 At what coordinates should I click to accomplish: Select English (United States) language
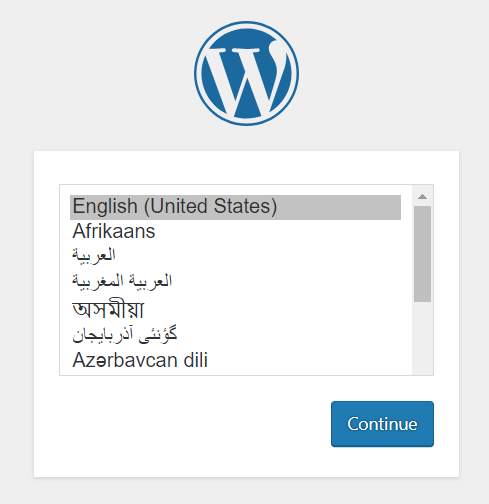235,207
